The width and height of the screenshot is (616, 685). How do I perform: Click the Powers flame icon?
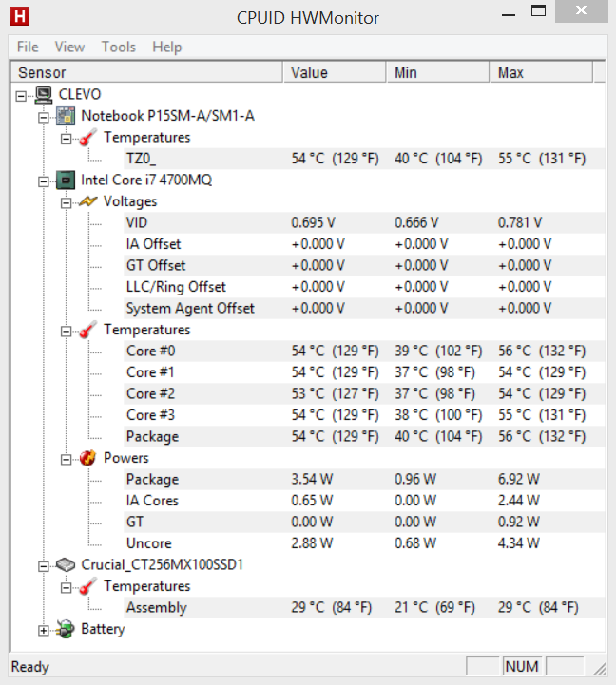click(x=87, y=458)
